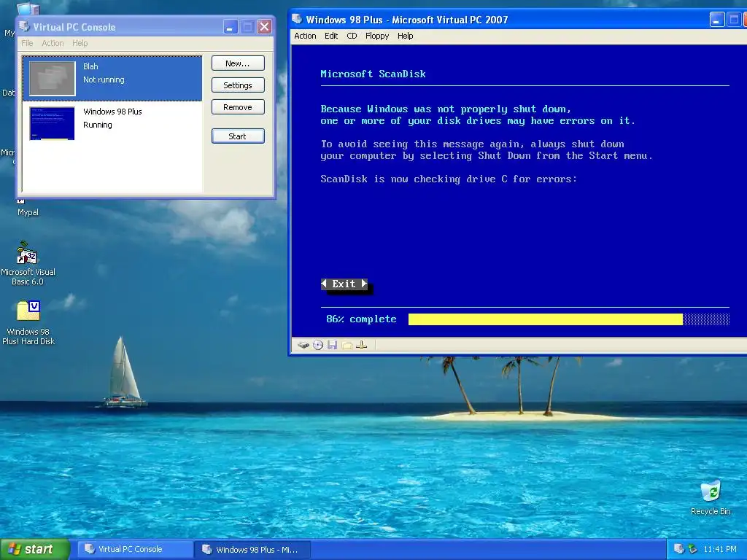
Task: Click the "Running" status text in console
Action: coord(98,125)
